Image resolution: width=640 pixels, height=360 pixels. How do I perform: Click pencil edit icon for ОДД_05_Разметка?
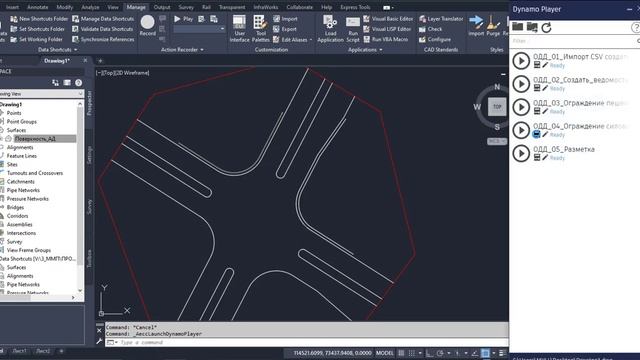point(545,158)
